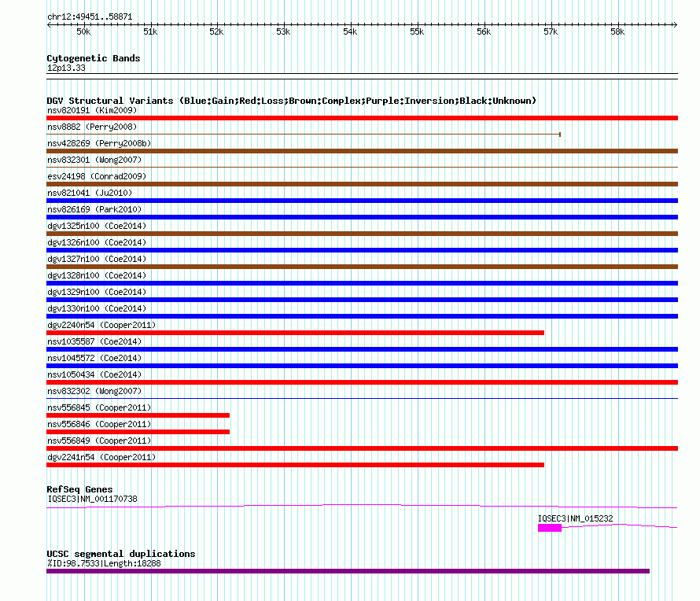This screenshot has width=700, height=601.
Task: Select the nsv8882 (Perry2008) thin variant line
Action: click(304, 135)
